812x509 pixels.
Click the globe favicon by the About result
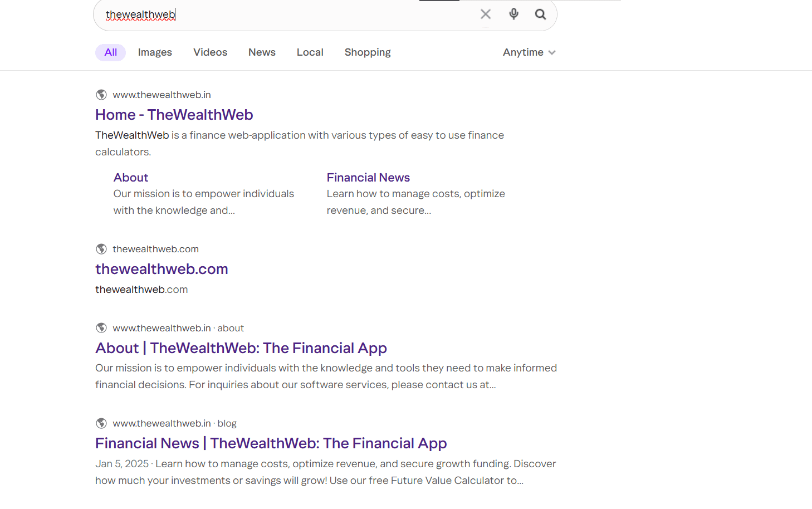[101, 328]
